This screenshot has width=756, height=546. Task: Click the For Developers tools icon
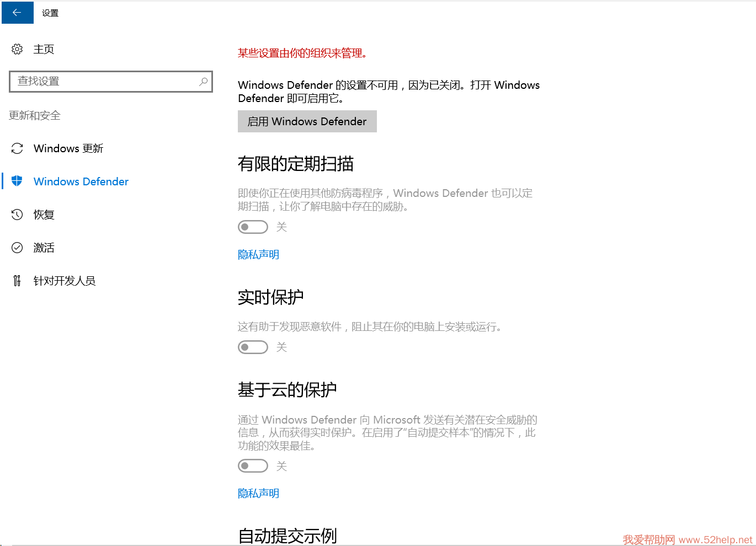[x=17, y=281]
